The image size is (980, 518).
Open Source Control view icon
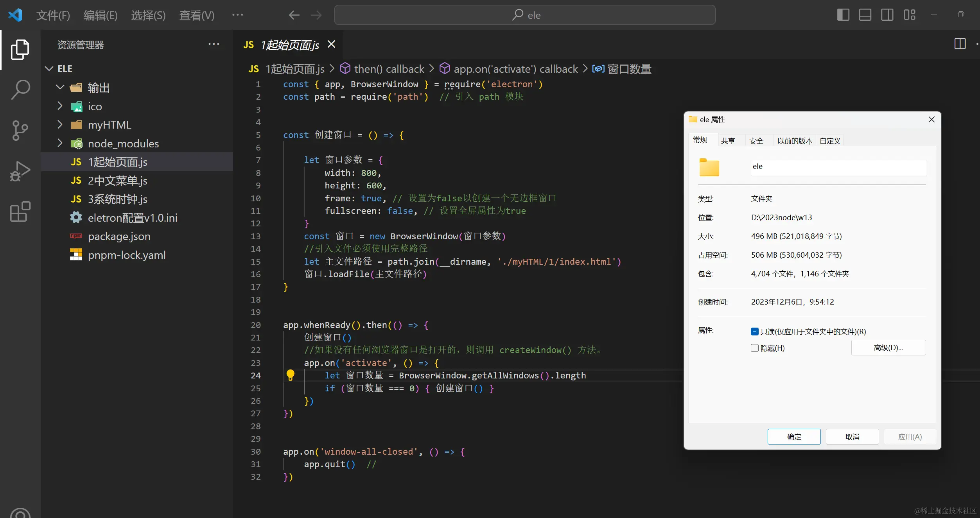click(20, 130)
